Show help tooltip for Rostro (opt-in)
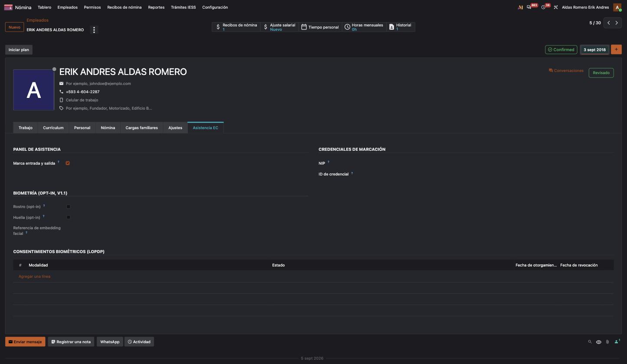This screenshot has width=627, height=364. pos(44,206)
